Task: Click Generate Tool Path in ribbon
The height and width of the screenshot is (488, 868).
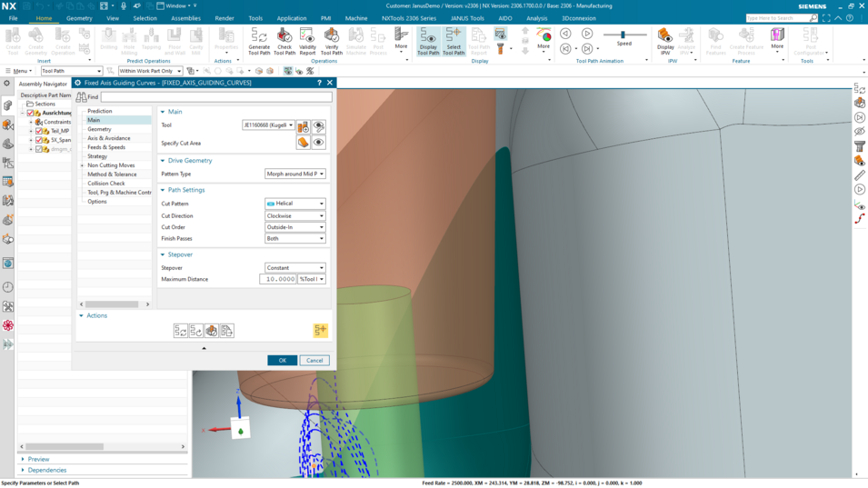Action: pos(259,42)
